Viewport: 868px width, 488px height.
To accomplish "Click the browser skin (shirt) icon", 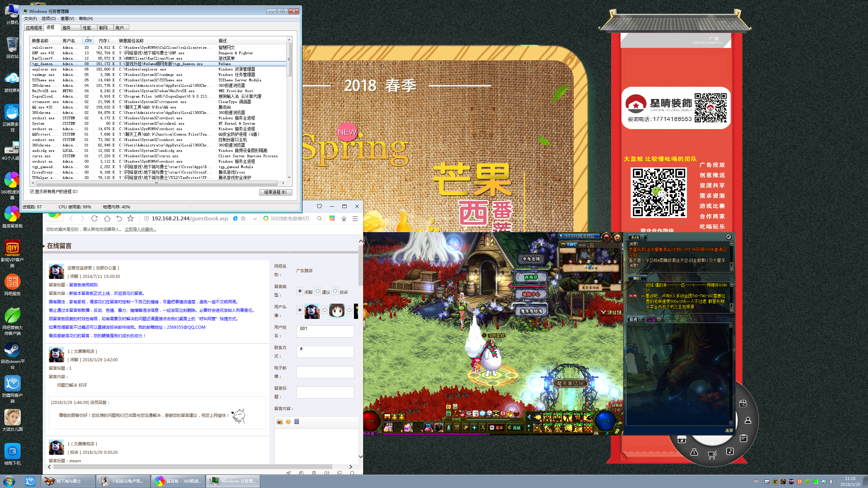I will [x=319, y=206].
